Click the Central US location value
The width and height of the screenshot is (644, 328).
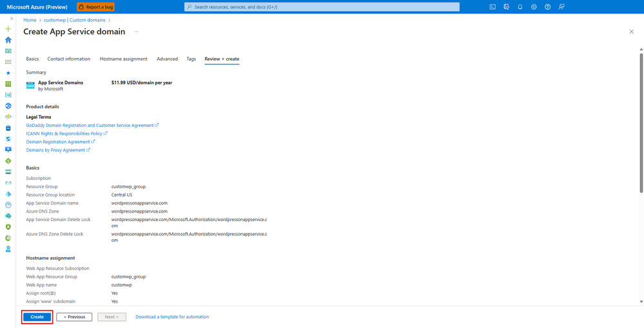122,195
